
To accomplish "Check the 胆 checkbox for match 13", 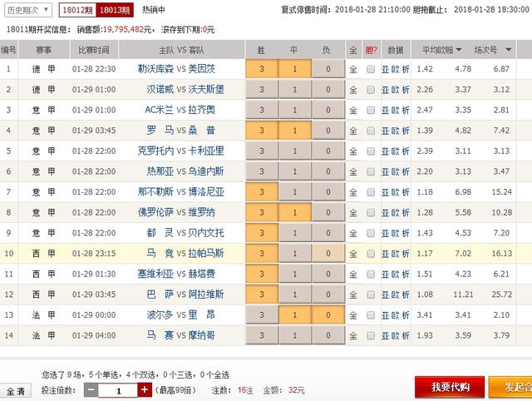I will click(x=371, y=315).
